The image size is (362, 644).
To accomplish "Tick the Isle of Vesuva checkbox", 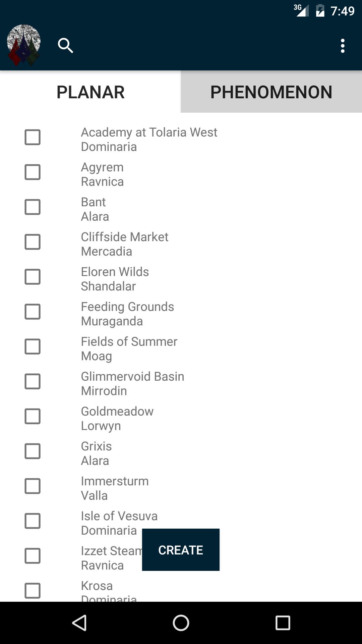I will click(33, 521).
